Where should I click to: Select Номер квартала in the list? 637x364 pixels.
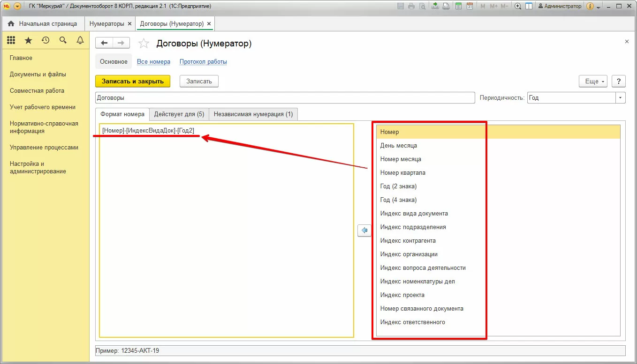[499, 173]
